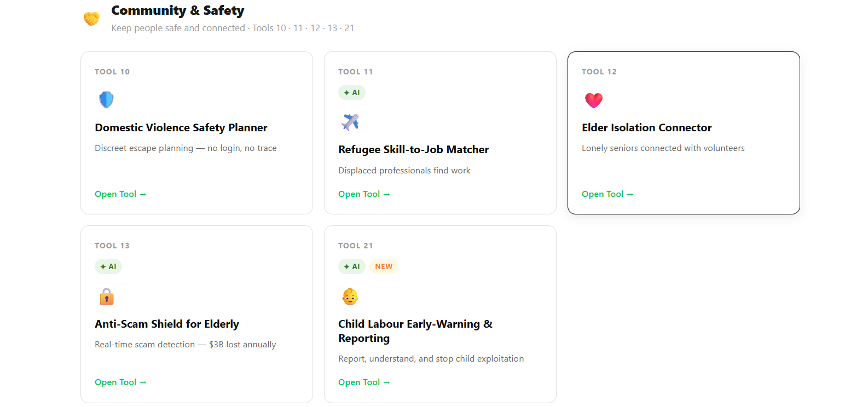Select the TOOL 12 label on Elder Isolation Connector

click(x=599, y=71)
